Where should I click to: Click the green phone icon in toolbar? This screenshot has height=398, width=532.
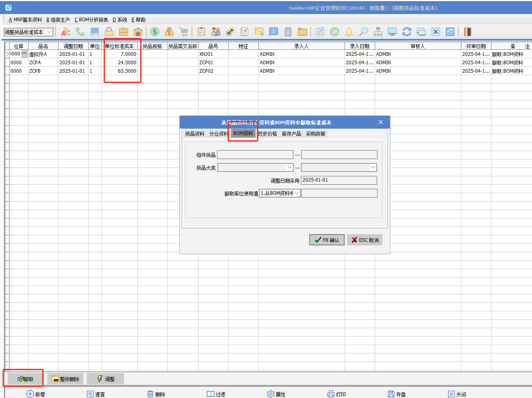point(80,32)
